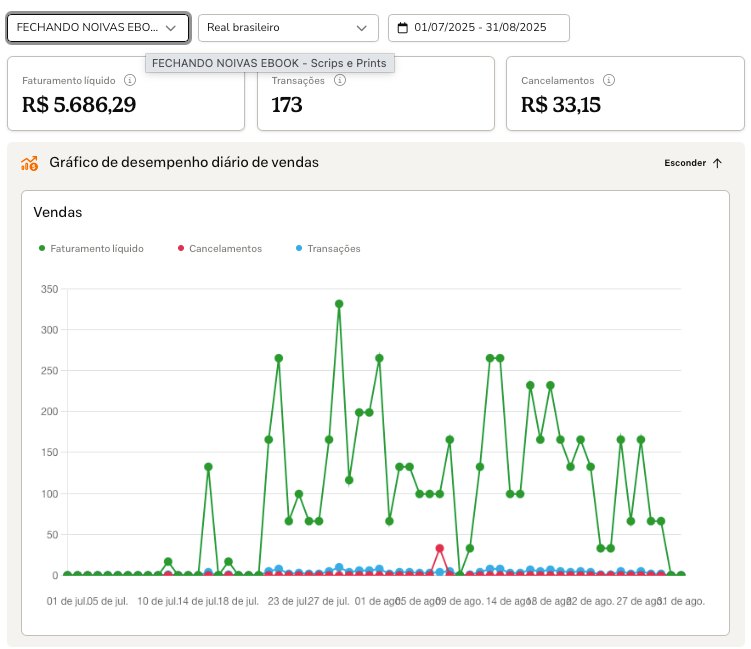Click info icon beside Faturamento líquido
The image size is (751, 649).
[x=130, y=80]
